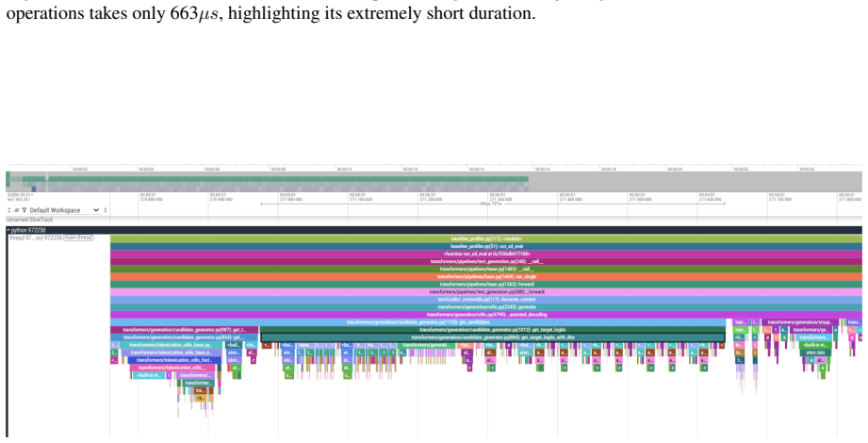Click the main thread chip label
The image size is (868, 443).
point(78,238)
